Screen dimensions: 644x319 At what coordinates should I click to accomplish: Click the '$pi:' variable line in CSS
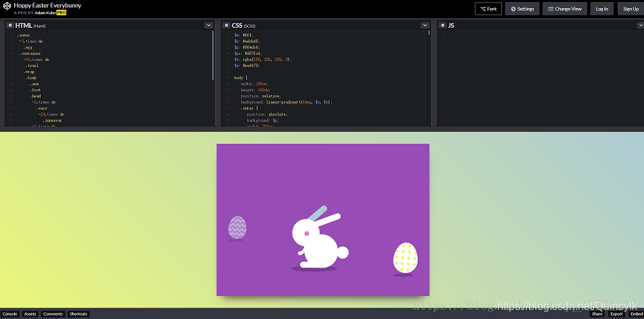point(248,53)
